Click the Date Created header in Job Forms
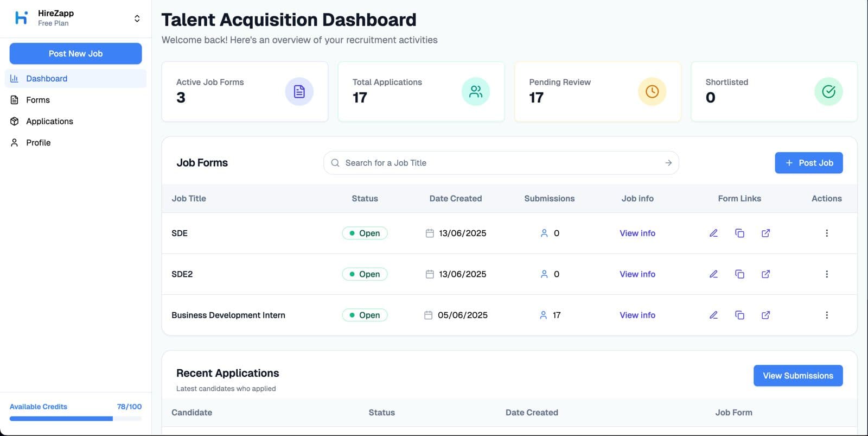This screenshot has width=868, height=436. [456, 199]
